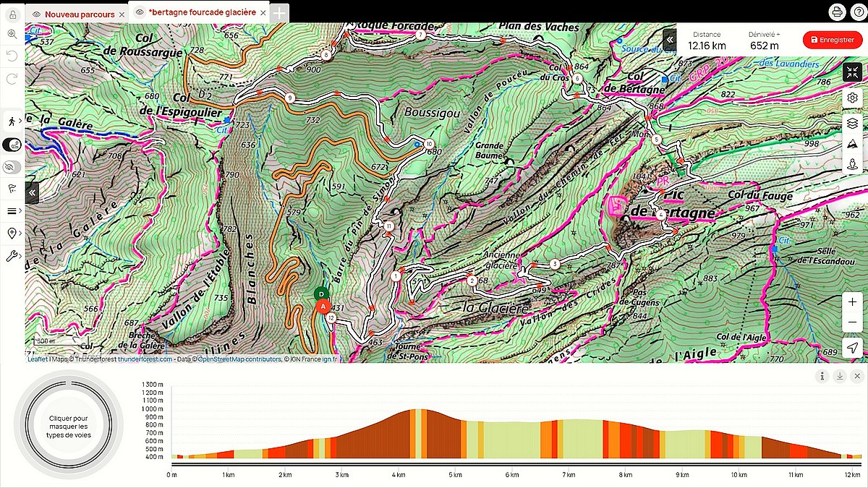The image size is (868, 488).
Task: Select waypoint 6 near Col du Cros
Action: tap(577, 78)
